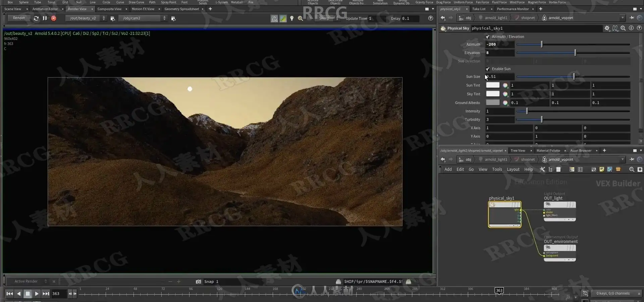Open the Edit menu in network editor
Screen dimensions: 644x302
coord(460,169)
